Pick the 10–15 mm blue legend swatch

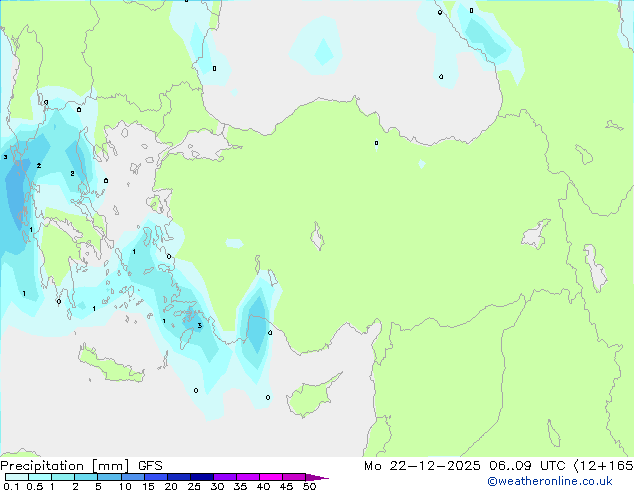pyautogui.click(x=133, y=477)
